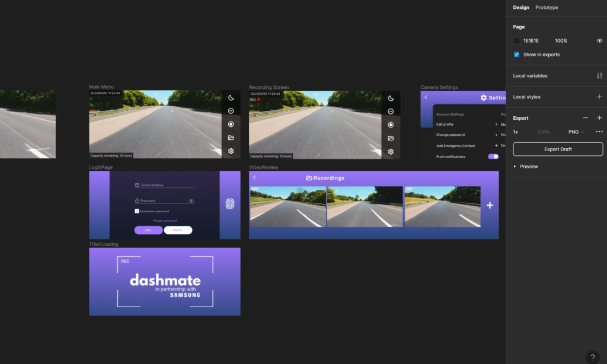Toggle the Show in exports checkbox
This screenshot has height=364, width=607.
tap(516, 55)
